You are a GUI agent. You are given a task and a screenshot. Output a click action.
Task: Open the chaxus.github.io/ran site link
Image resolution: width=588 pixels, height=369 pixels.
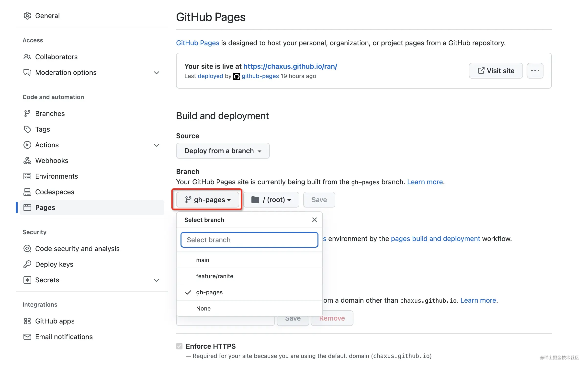point(290,66)
